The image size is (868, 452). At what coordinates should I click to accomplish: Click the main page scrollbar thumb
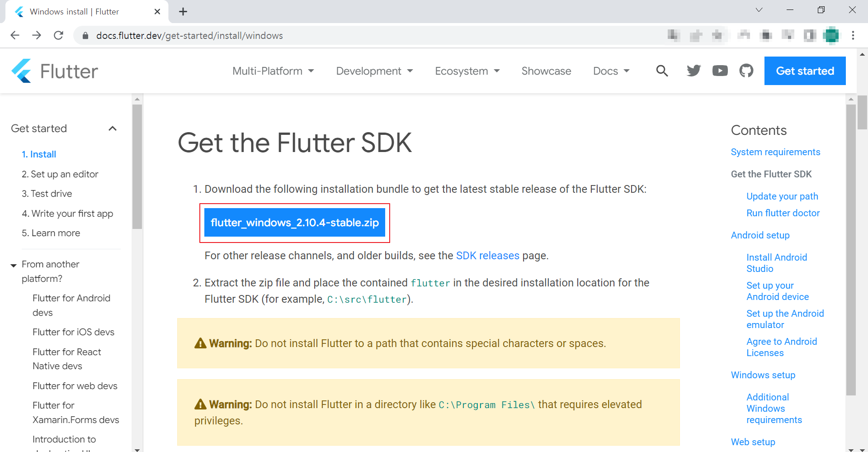click(x=862, y=112)
